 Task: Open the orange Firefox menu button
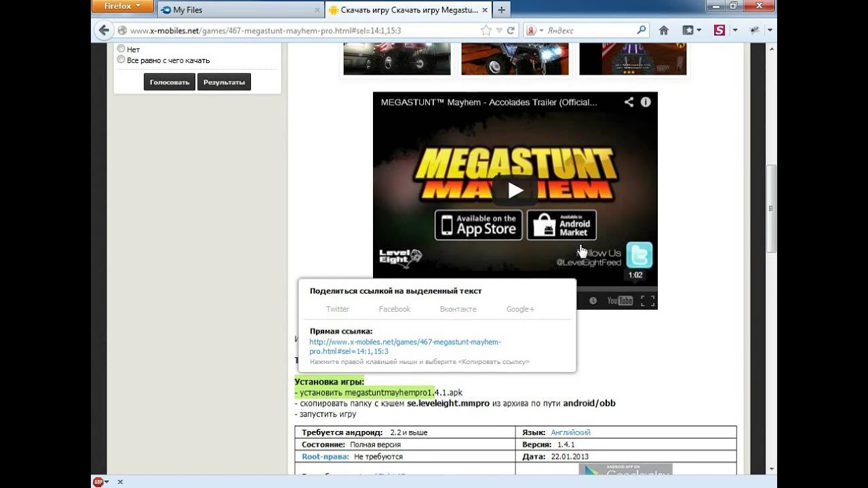click(123, 7)
